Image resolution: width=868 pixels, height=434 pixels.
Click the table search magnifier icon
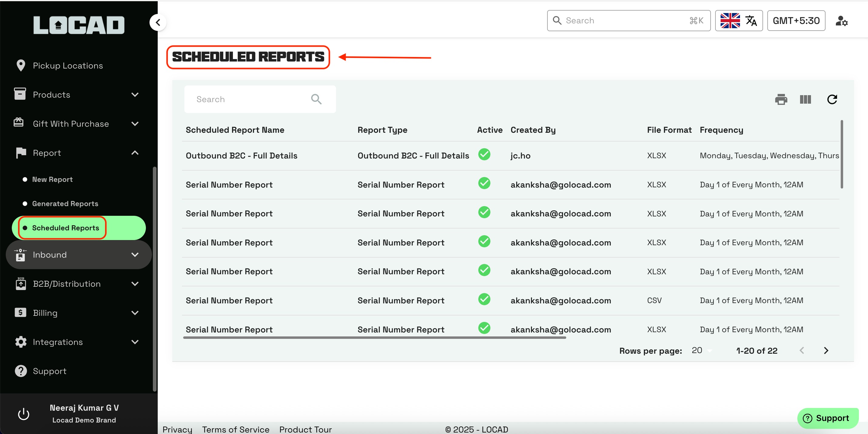pos(316,99)
